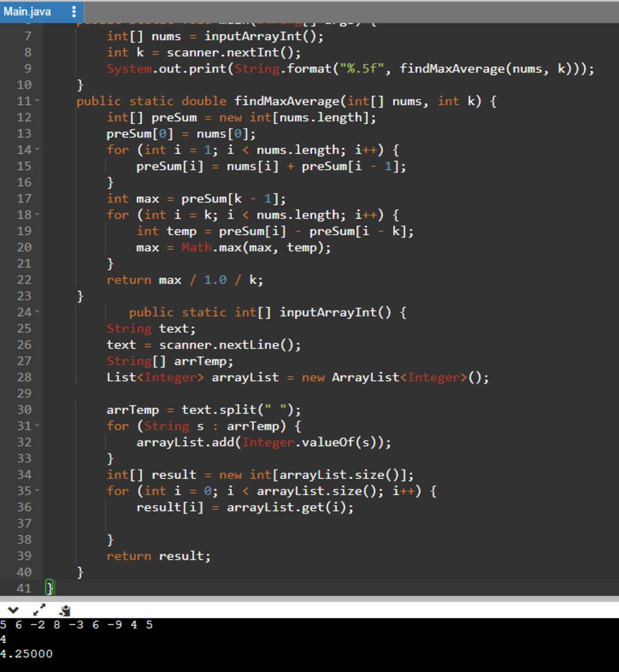Place cursor on 'inputArrayInt()' call in line 7
619x672 pixels.
coord(260,36)
